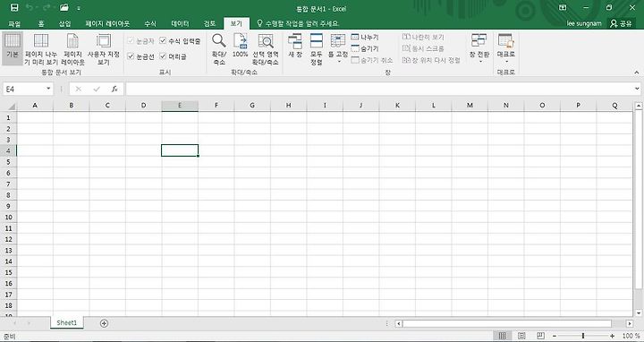Viewport: 644px width, 342px height.
Task: Click the horizontal scrollbar right arrow
Action: point(630,324)
